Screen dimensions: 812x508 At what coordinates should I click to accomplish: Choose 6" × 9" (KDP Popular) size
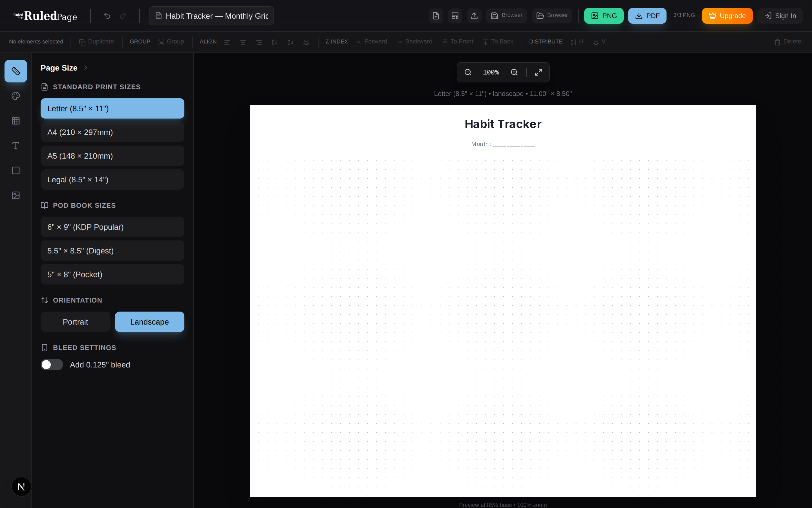(112, 227)
